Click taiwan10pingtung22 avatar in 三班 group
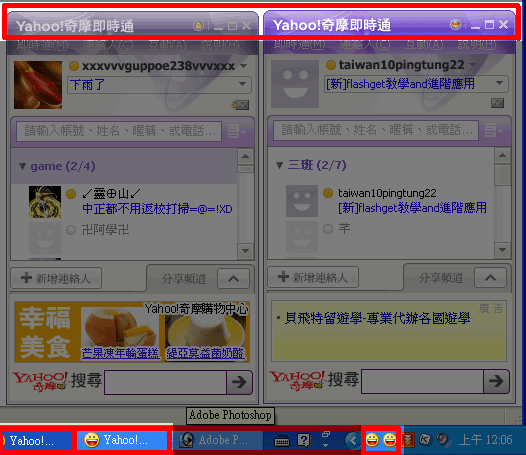The width and height of the screenshot is (526, 455). click(302, 201)
